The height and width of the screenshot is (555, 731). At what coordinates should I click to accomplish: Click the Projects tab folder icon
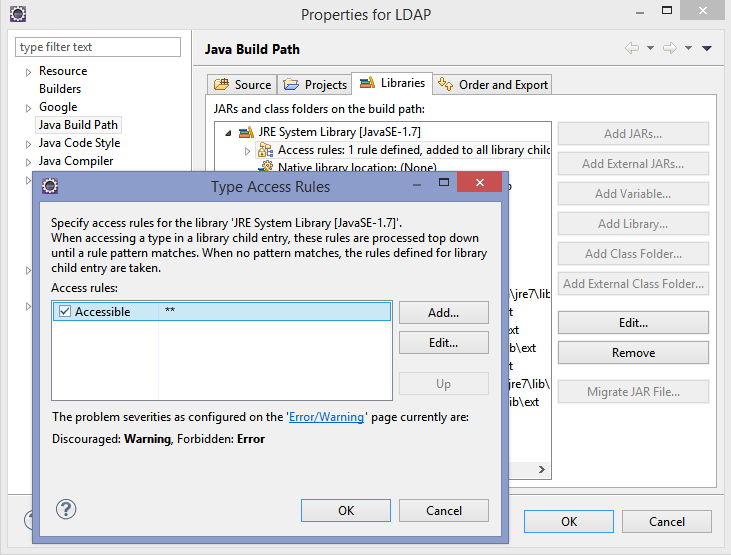click(x=291, y=84)
